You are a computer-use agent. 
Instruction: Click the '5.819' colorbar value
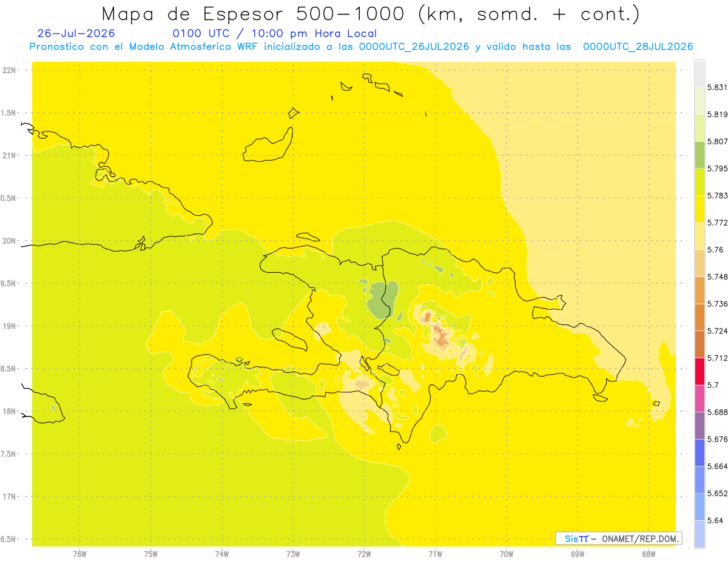pyautogui.click(x=717, y=114)
